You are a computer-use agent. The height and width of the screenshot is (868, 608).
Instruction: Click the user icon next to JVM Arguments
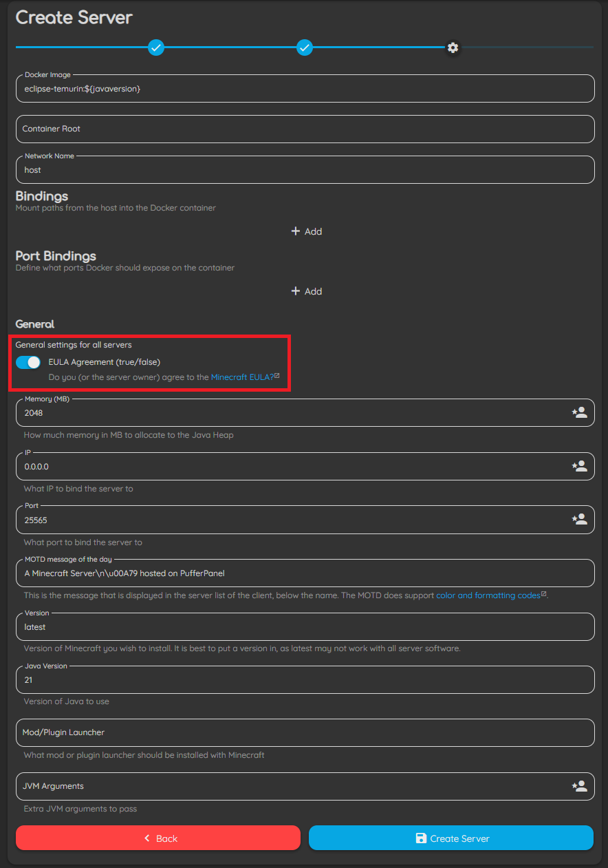[x=578, y=785]
